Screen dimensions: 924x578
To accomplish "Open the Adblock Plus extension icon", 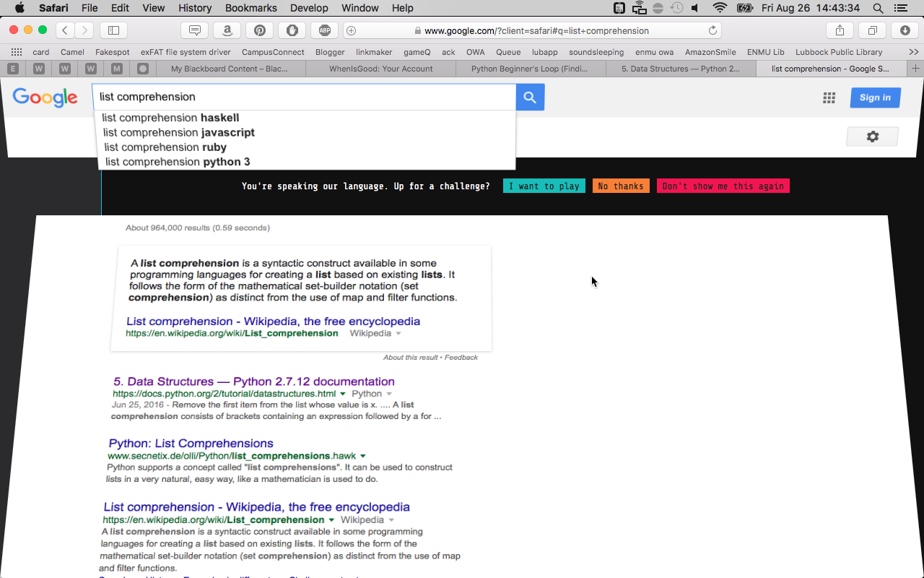I will (x=324, y=30).
